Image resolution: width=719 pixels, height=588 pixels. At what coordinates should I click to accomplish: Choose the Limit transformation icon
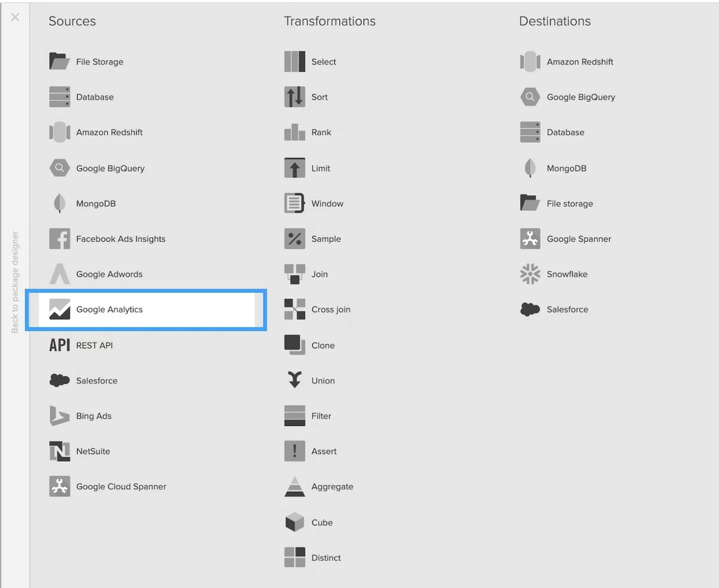[x=295, y=168]
